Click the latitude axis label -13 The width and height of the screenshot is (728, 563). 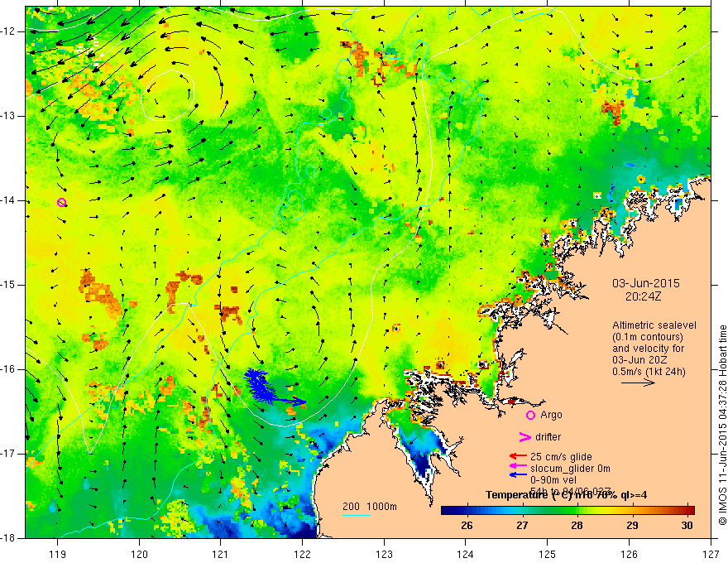click(9, 116)
